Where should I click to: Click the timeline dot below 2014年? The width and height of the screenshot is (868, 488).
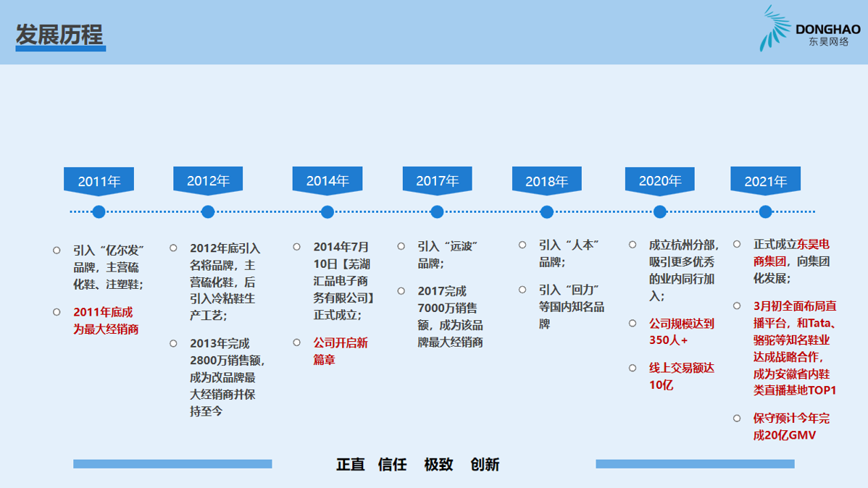point(327,212)
